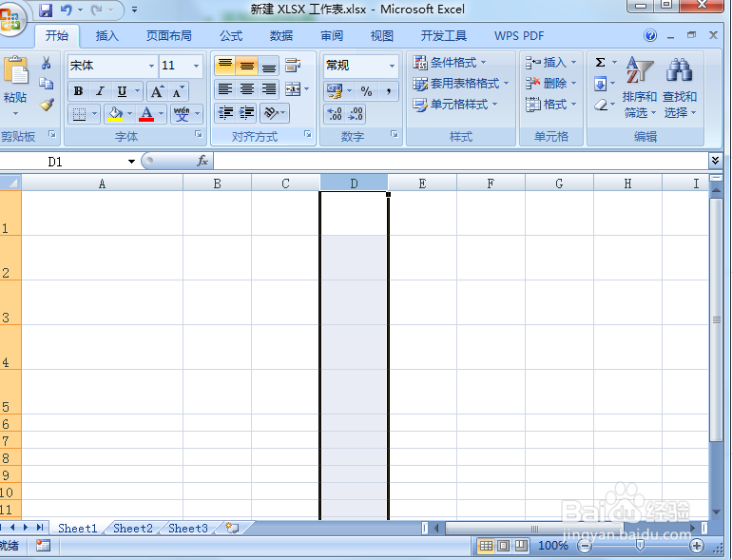Toggle Italic formatting
Image resolution: width=732 pixels, height=560 pixels.
(x=100, y=91)
